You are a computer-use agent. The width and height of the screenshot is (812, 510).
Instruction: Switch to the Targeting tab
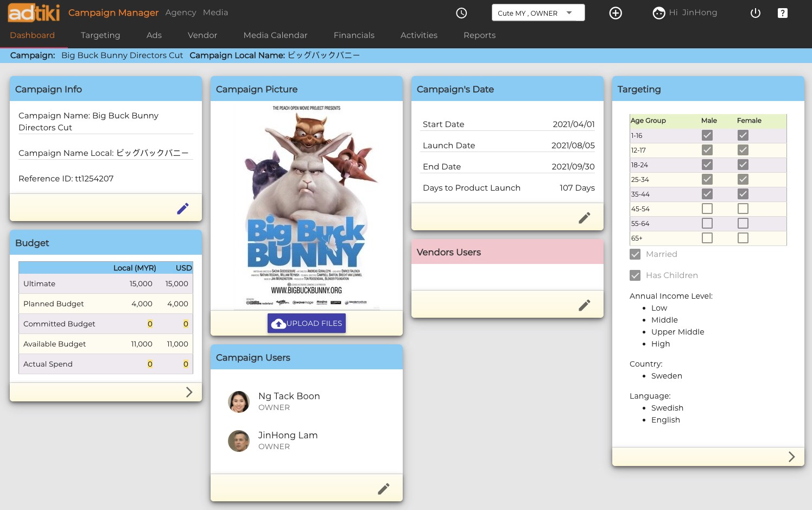[x=100, y=35]
